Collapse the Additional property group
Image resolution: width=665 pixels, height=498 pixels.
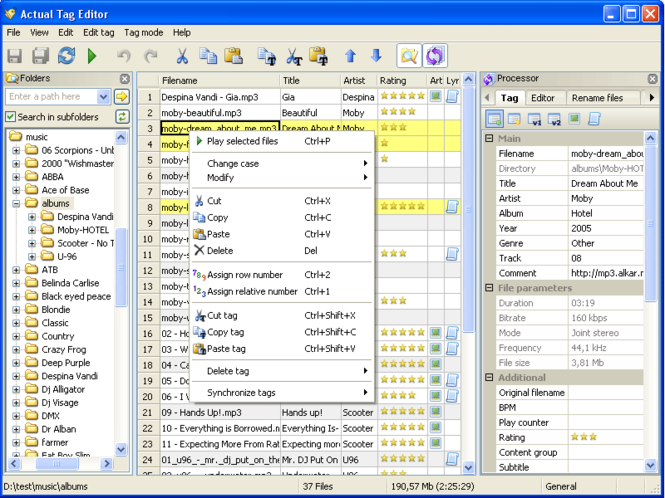[489, 378]
